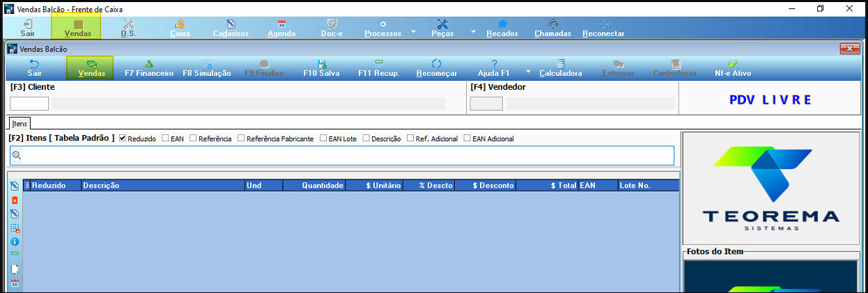
Task: Enable the Referência checkbox
Action: tap(193, 138)
